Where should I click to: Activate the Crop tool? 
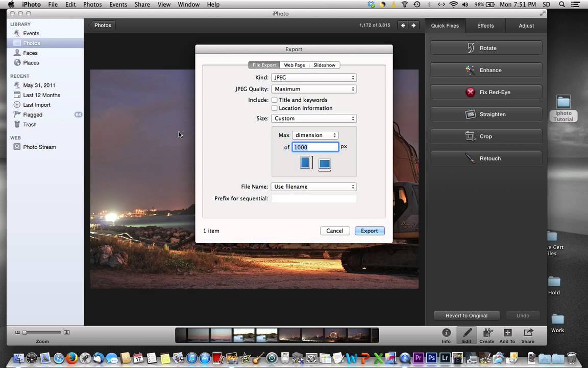(x=485, y=136)
